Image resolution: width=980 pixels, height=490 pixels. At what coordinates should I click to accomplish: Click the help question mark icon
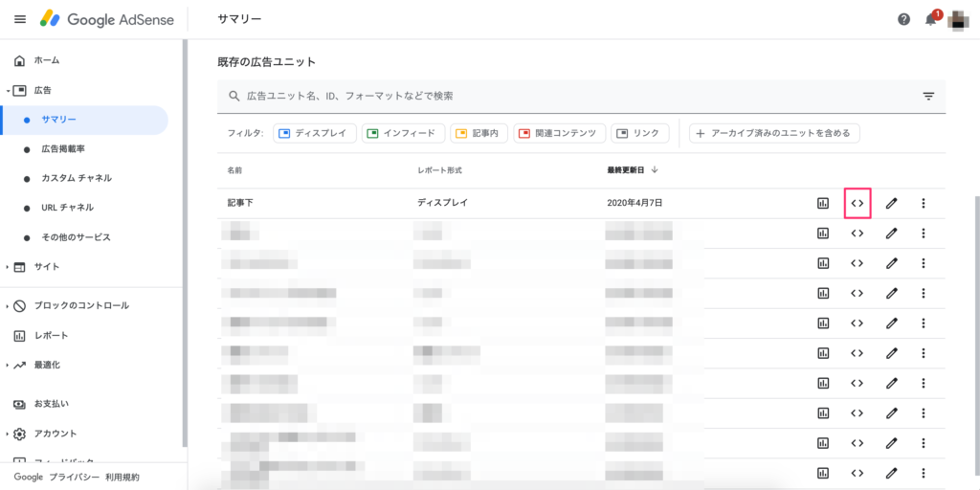(x=903, y=19)
